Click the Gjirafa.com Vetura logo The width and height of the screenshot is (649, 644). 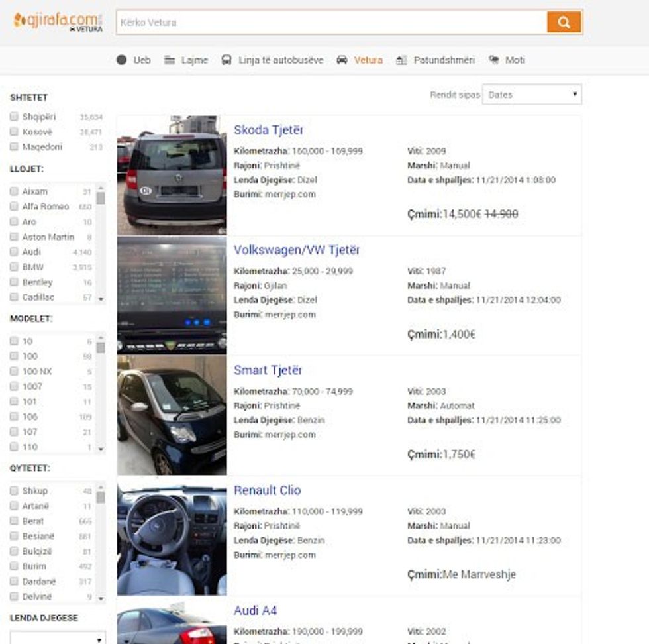point(58,21)
